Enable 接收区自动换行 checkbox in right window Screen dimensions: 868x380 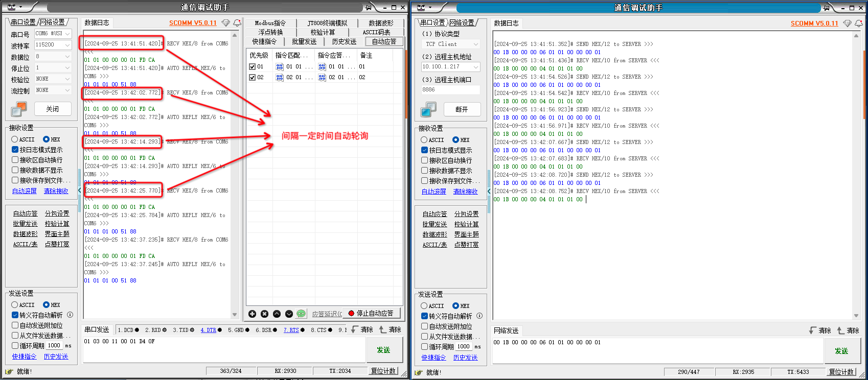tap(424, 160)
